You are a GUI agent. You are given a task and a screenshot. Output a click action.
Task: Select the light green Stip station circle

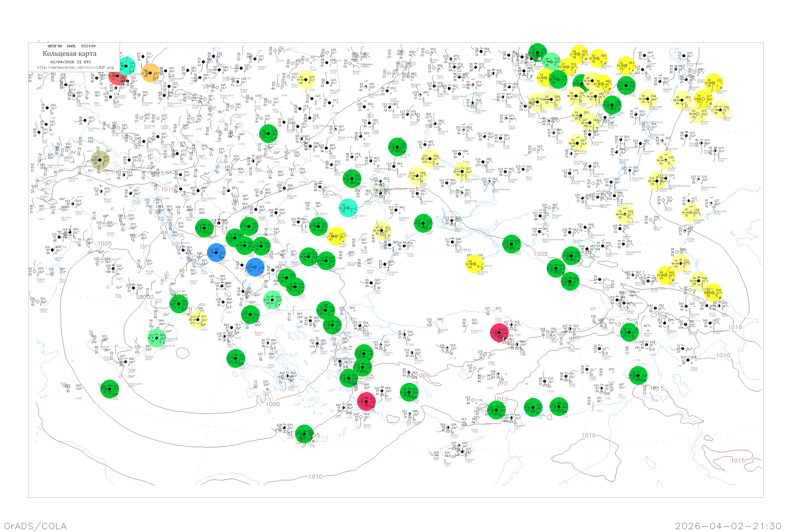[272, 300]
